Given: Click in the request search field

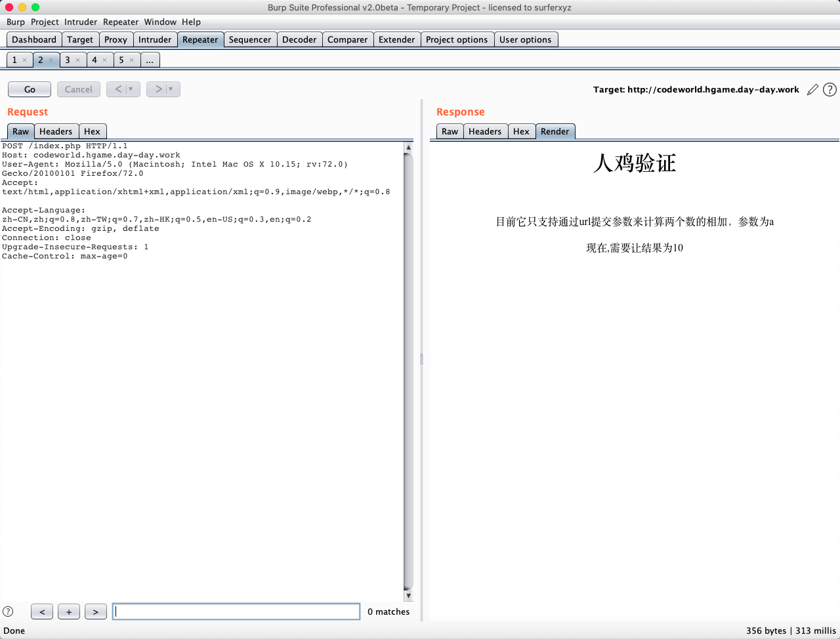Looking at the screenshot, I should click(x=236, y=611).
